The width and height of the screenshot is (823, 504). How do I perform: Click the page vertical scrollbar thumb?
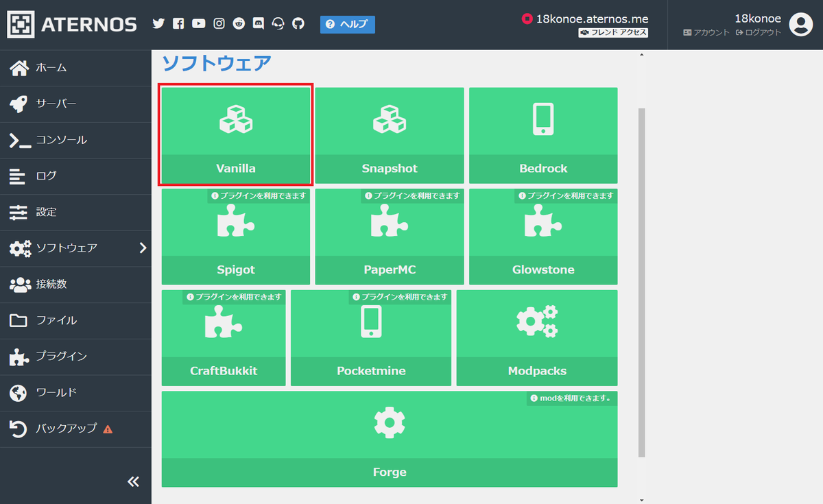[x=642, y=282]
